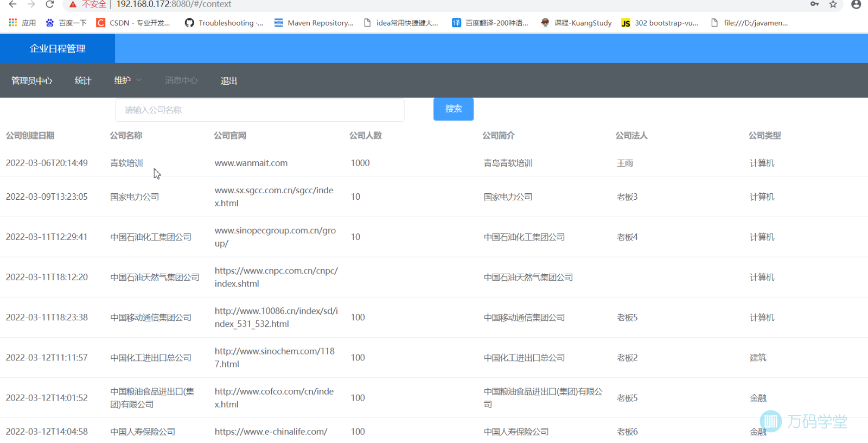Click the 老板6 legal person cell
868x443 pixels.
click(x=627, y=432)
